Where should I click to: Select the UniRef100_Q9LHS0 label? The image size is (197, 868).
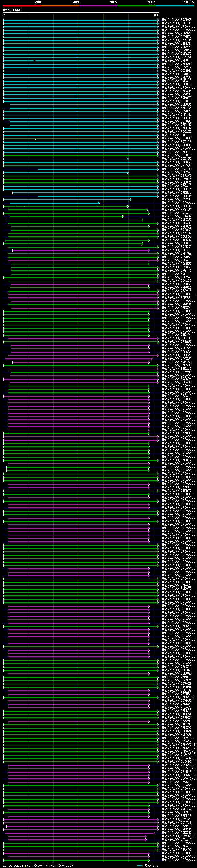(x=176, y=162)
